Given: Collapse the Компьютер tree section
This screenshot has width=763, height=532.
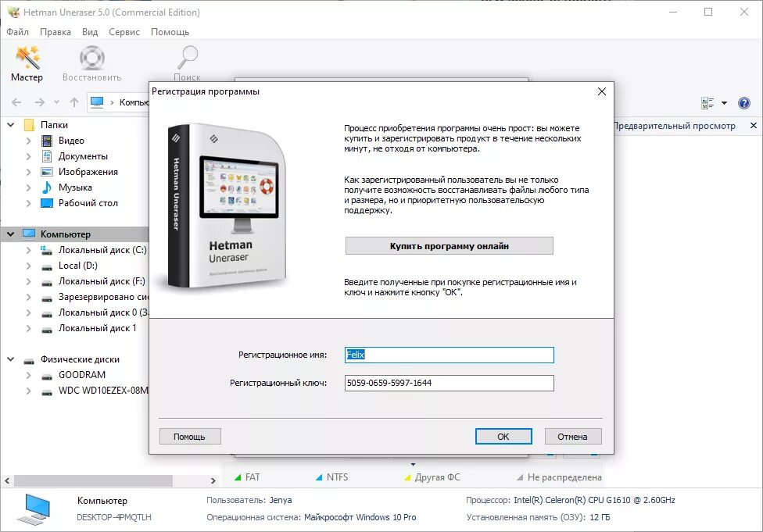Looking at the screenshot, I should (11, 234).
